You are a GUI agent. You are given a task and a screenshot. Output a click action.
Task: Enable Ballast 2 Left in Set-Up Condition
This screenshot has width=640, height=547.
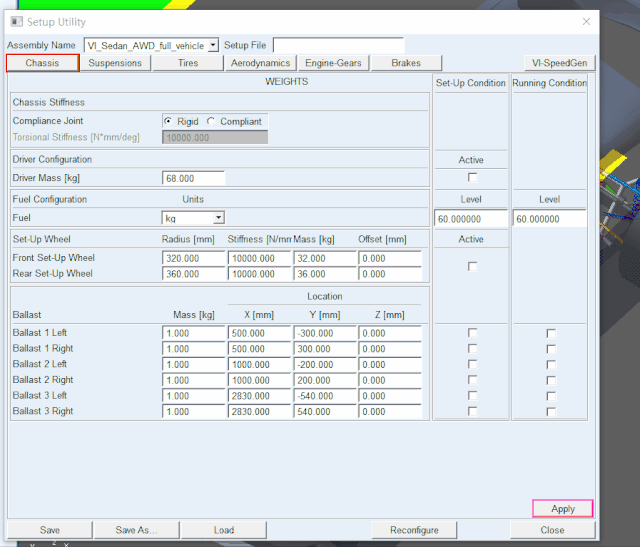point(472,364)
